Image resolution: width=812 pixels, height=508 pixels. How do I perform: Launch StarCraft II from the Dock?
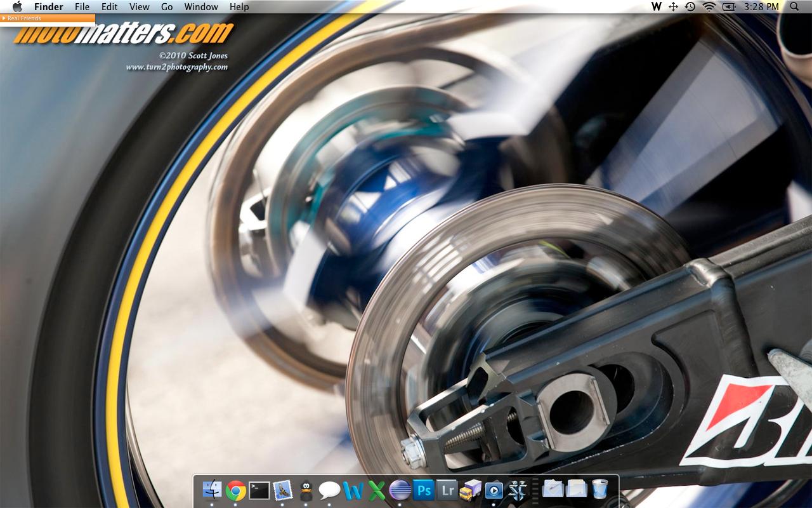518,490
